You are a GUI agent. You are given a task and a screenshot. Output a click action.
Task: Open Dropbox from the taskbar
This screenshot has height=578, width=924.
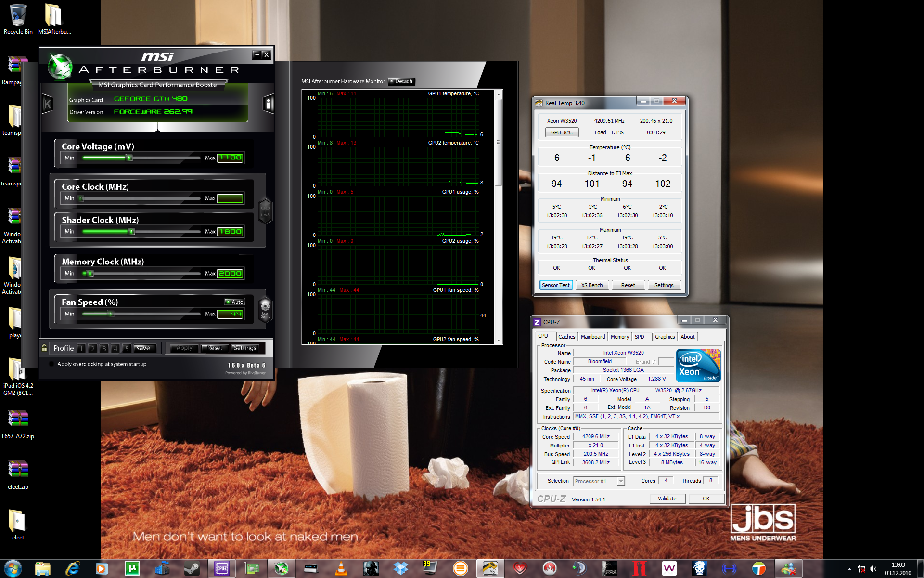tap(400, 569)
